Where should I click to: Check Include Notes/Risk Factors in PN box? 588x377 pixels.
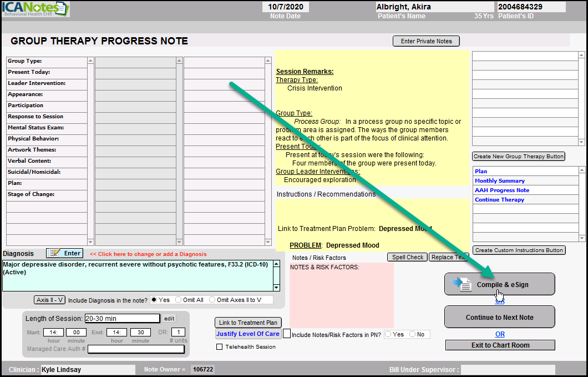pyautogui.click(x=287, y=334)
